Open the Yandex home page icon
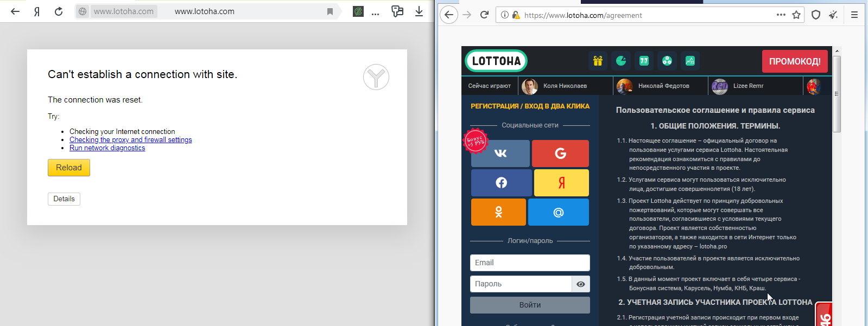 pos(37,11)
